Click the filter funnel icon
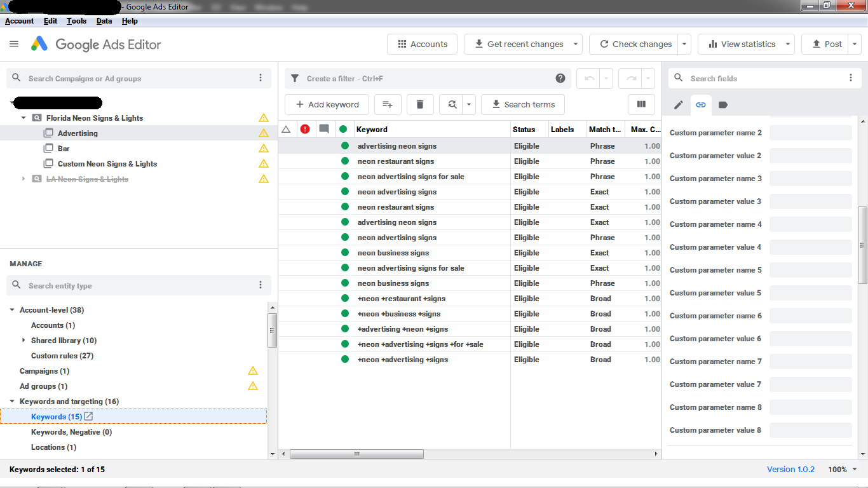This screenshot has width=868, height=488. click(x=295, y=78)
